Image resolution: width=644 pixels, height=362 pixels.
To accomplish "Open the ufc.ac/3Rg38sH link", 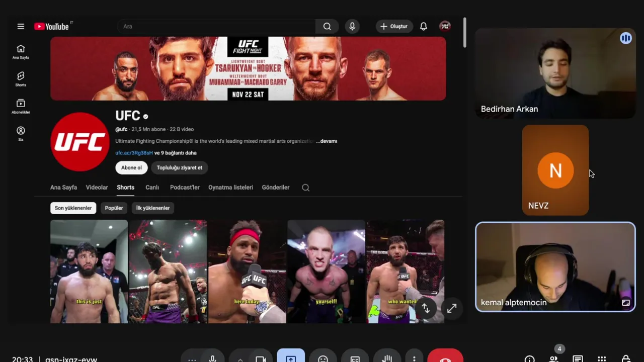I will (x=134, y=153).
